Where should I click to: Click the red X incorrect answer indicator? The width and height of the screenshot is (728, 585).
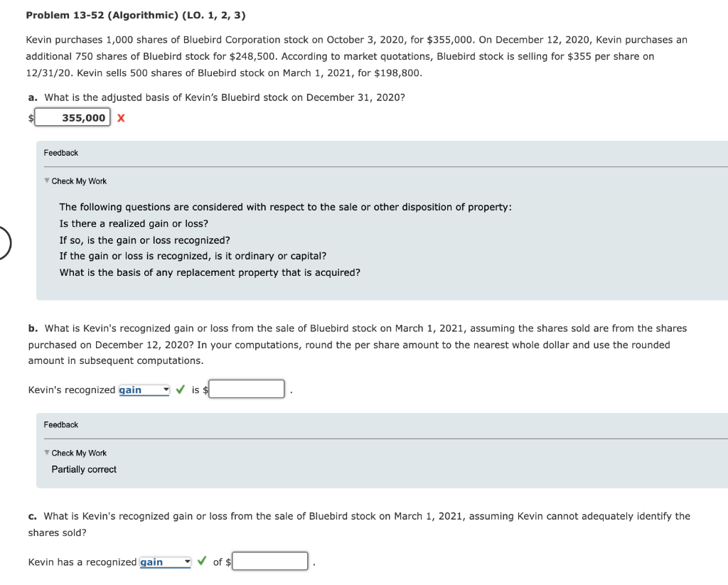[x=120, y=117]
